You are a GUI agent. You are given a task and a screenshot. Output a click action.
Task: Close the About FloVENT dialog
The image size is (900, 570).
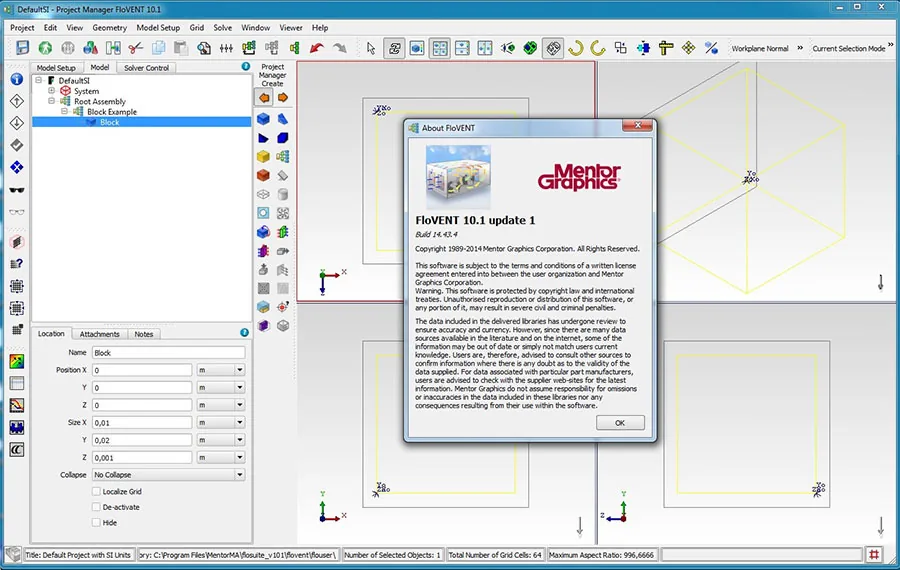[638, 125]
